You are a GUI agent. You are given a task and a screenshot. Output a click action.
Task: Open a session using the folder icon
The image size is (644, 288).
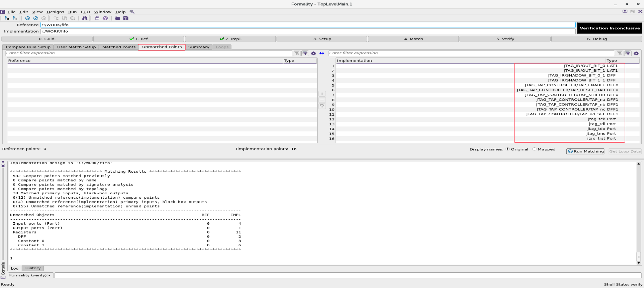117,18
